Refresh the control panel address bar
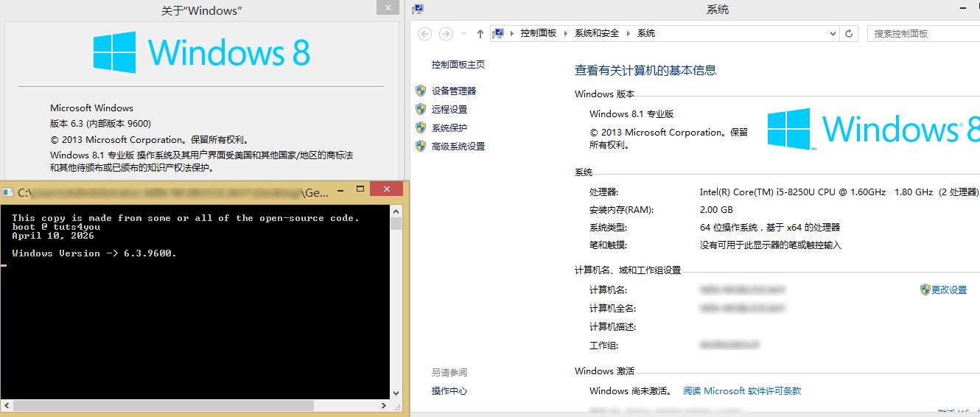This screenshot has width=980, height=417. pos(850,34)
